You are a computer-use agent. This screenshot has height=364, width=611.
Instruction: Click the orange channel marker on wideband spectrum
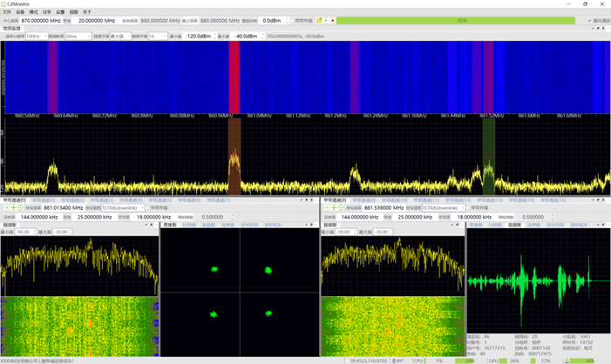234,157
